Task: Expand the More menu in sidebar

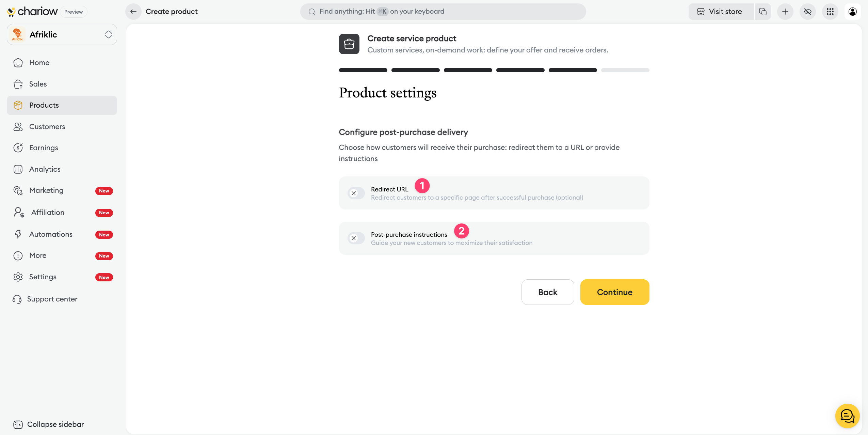Action: click(38, 255)
